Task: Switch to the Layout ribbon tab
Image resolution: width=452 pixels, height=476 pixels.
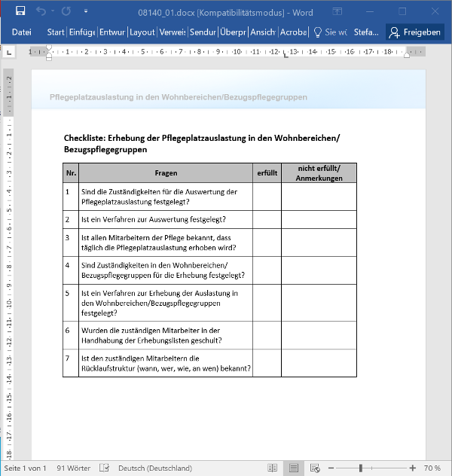Action: pyautogui.click(x=142, y=32)
